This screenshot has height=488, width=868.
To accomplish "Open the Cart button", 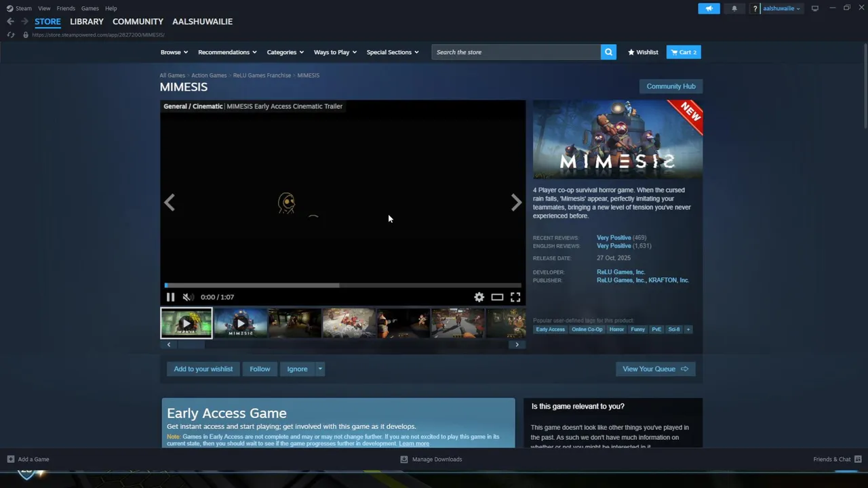I will point(684,52).
